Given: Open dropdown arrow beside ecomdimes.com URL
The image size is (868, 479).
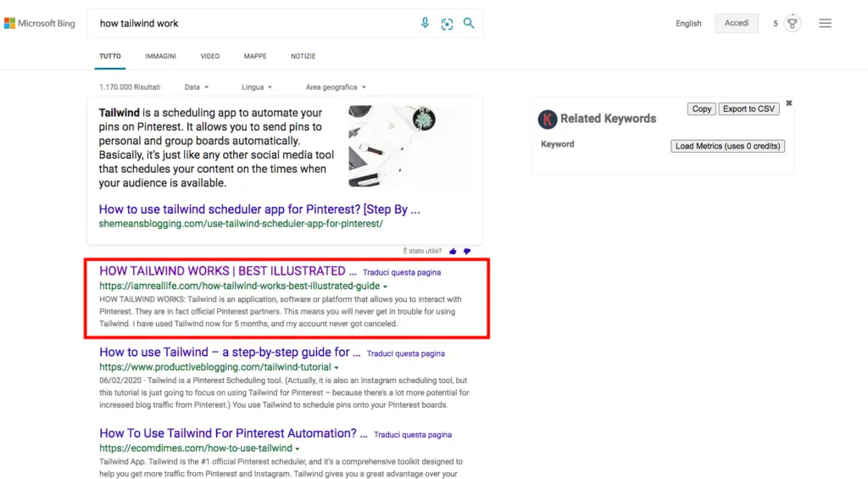Looking at the screenshot, I should coord(298,449).
